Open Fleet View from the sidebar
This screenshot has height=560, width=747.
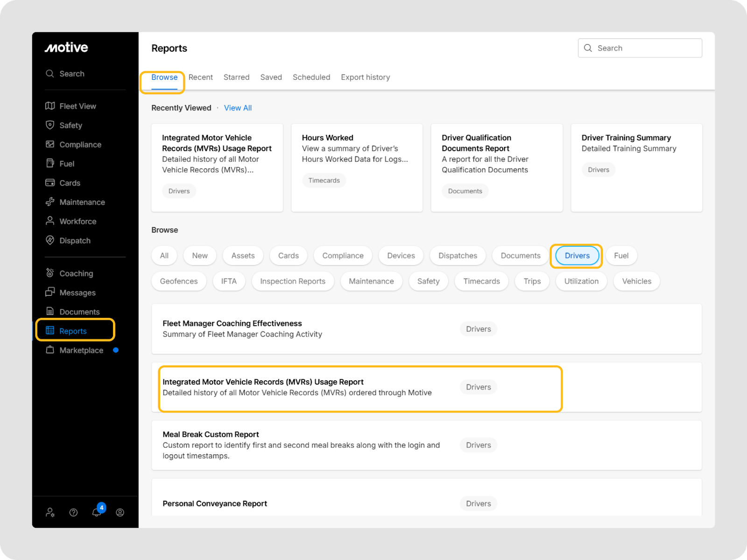(77, 106)
